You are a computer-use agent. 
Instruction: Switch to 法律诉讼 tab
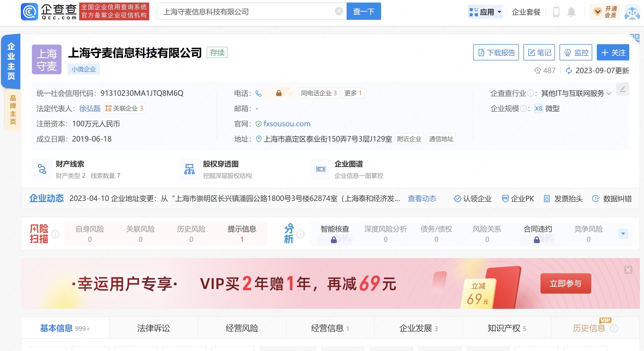(x=154, y=328)
